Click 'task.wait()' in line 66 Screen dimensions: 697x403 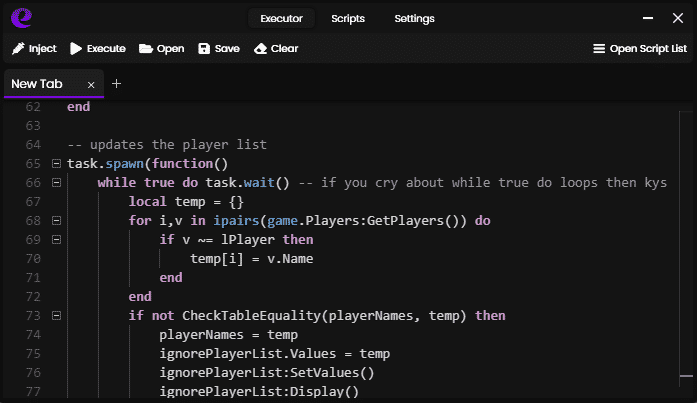click(248, 183)
